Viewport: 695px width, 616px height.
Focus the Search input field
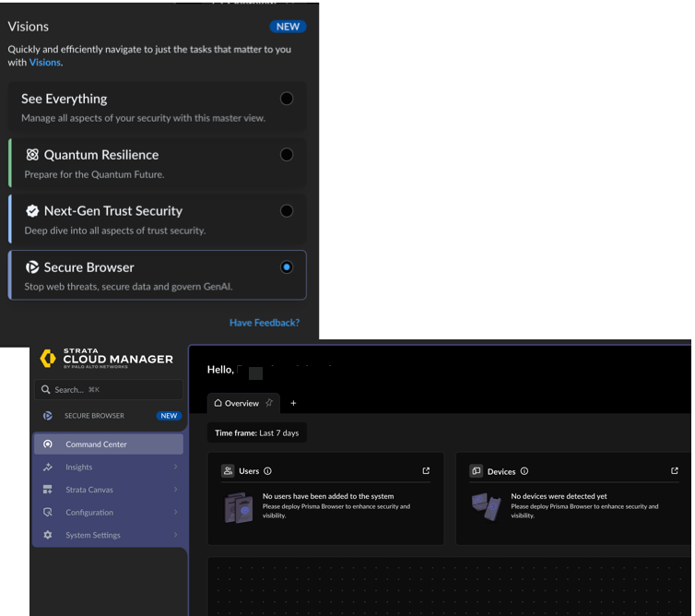point(109,390)
